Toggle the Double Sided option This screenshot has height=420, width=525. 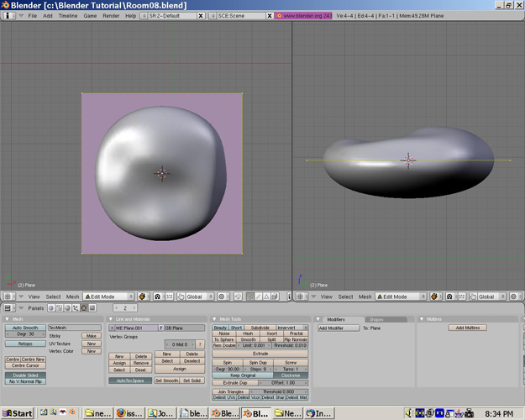click(24, 375)
